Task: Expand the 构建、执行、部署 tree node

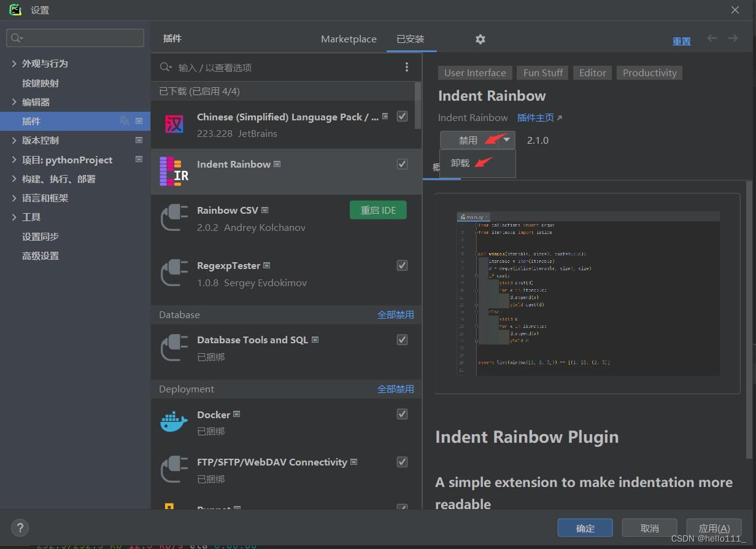Action: [14, 179]
